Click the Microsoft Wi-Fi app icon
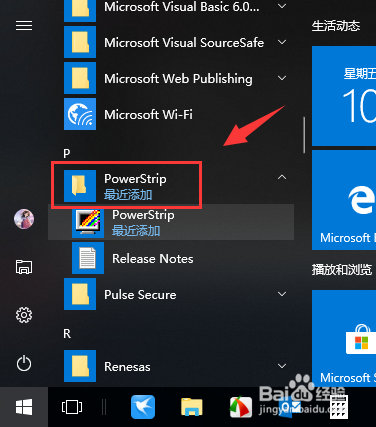This screenshot has height=427, width=376. coord(80,114)
